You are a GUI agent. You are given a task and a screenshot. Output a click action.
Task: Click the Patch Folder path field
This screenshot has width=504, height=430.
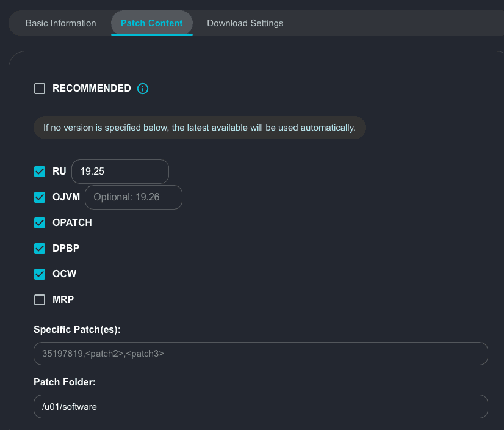click(x=261, y=406)
